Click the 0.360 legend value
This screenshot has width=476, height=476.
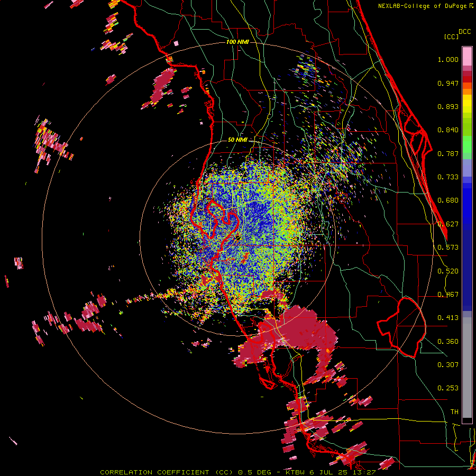[448, 342]
